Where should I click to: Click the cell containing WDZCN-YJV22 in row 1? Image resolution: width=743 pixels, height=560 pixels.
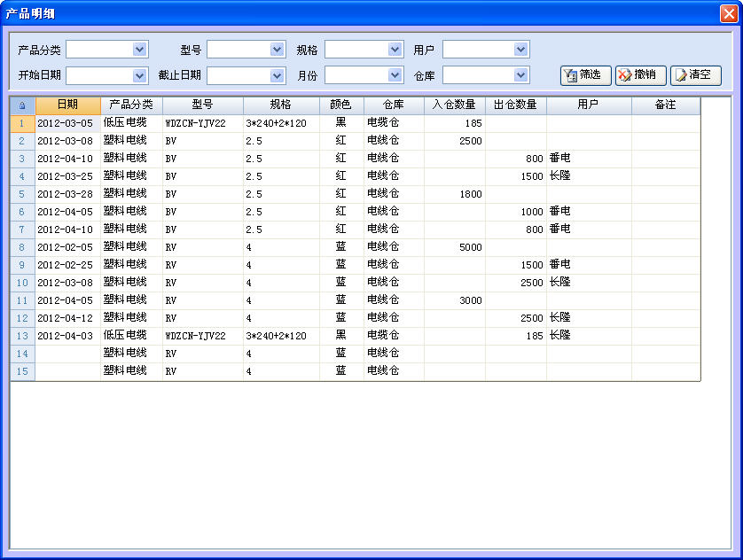[x=202, y=123]
